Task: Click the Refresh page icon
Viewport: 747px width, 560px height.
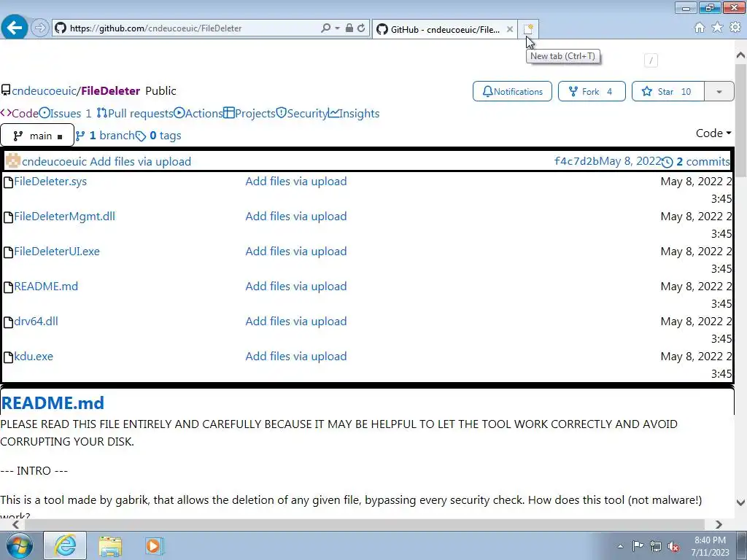Action: (x=361, y=28)
